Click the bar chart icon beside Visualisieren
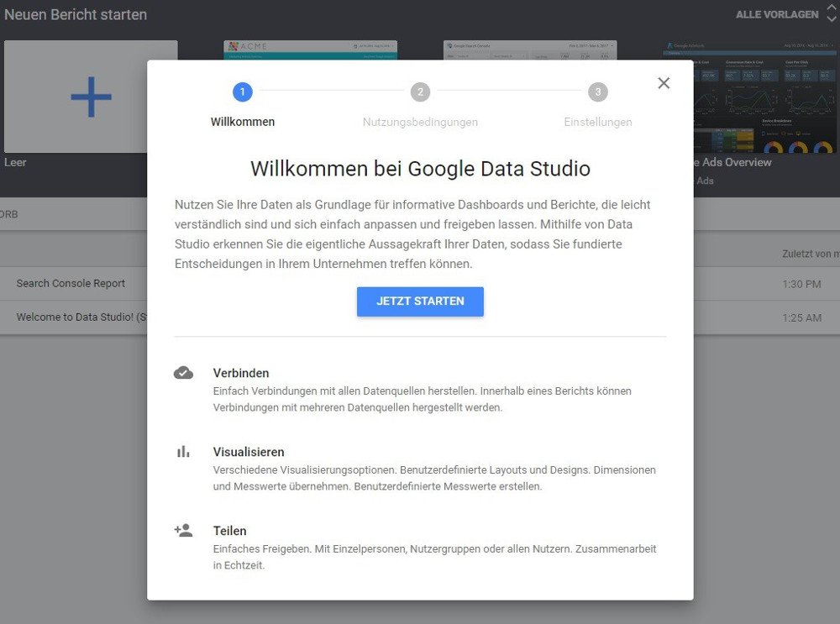The width and height of the screenshot is (840, 624). (x=183, y=452)
